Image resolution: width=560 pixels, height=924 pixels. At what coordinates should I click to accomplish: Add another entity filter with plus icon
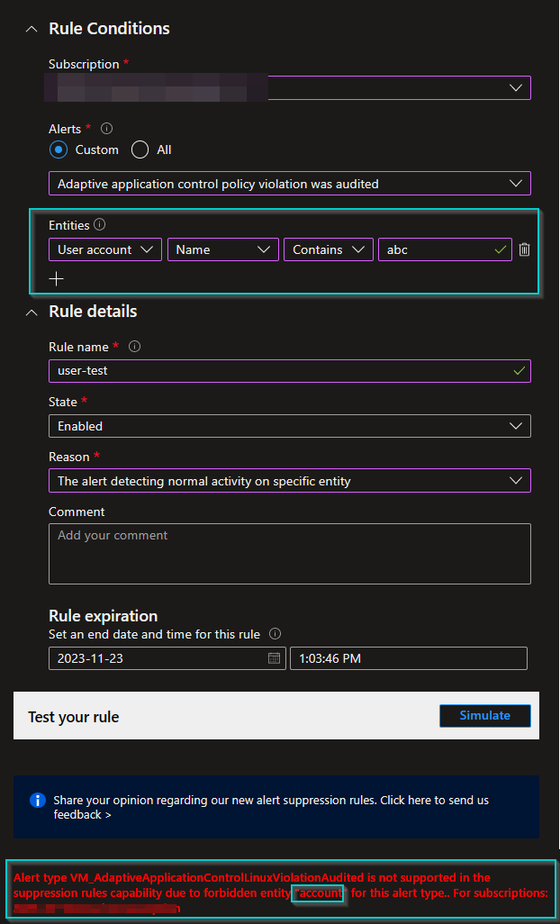[57, 278]
